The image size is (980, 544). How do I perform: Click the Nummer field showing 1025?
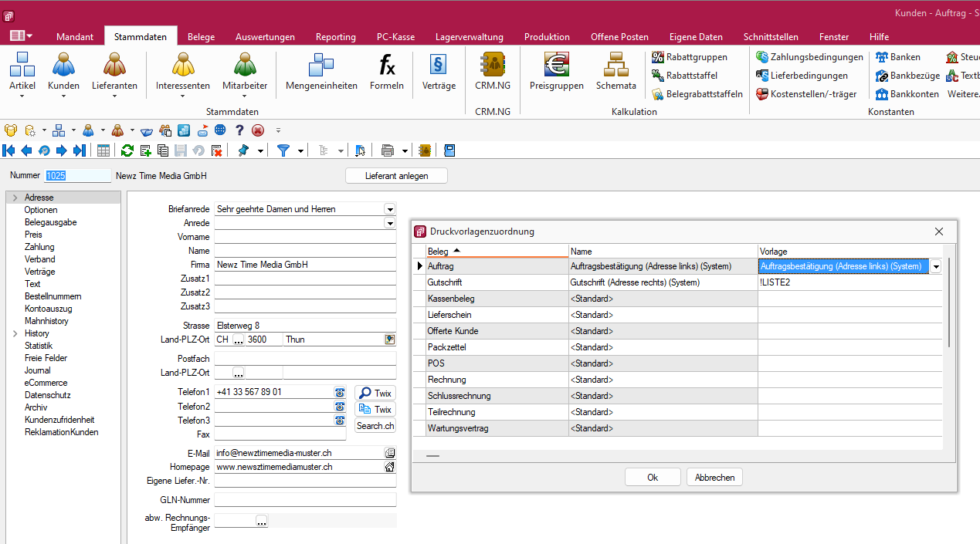point(78,176)
